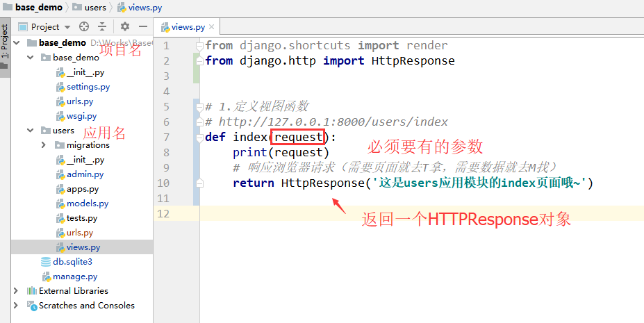Select manage.py in the project tree
644x323 pixels.
[x=75, y=276]
